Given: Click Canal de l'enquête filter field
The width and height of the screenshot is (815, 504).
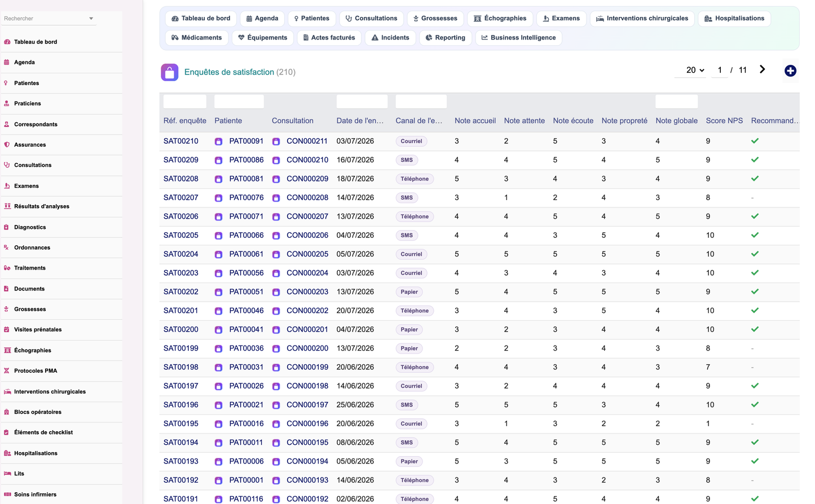Looking at the screenshot, I should click(x=421, y=101).
